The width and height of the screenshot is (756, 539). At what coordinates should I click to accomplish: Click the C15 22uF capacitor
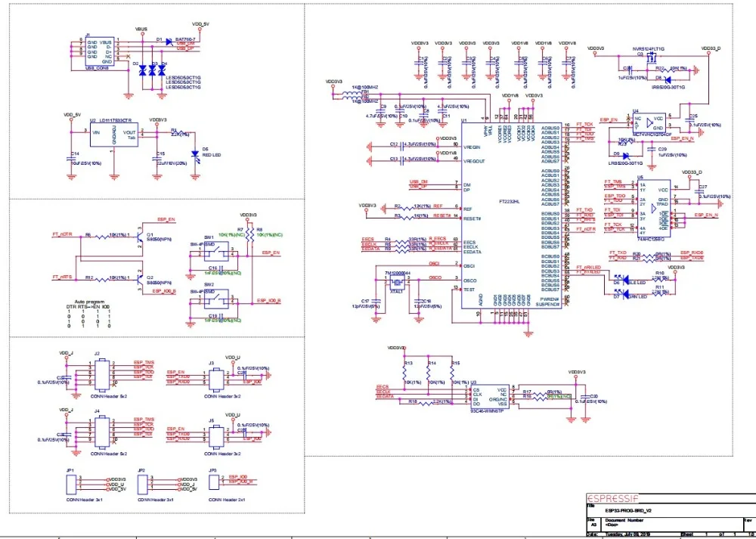tap(156, 158)
